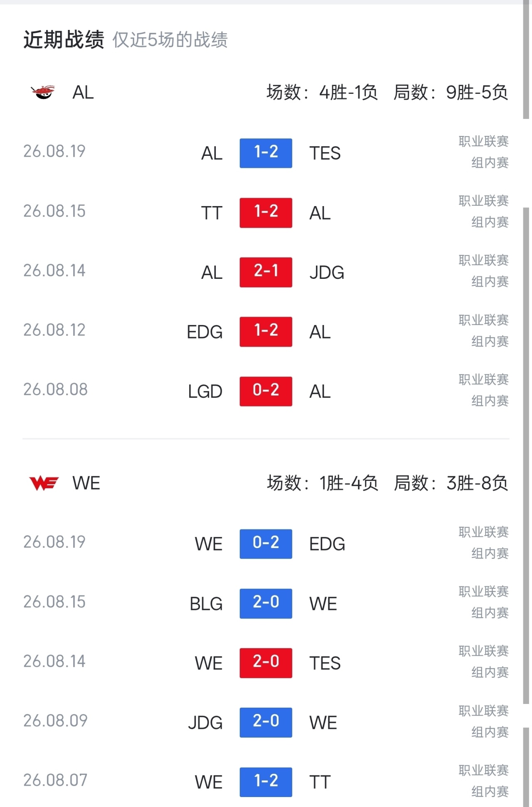Select the BLG 2-0 WE score badge
This screenshot has height=807, width=532.
tap(266, 603)
